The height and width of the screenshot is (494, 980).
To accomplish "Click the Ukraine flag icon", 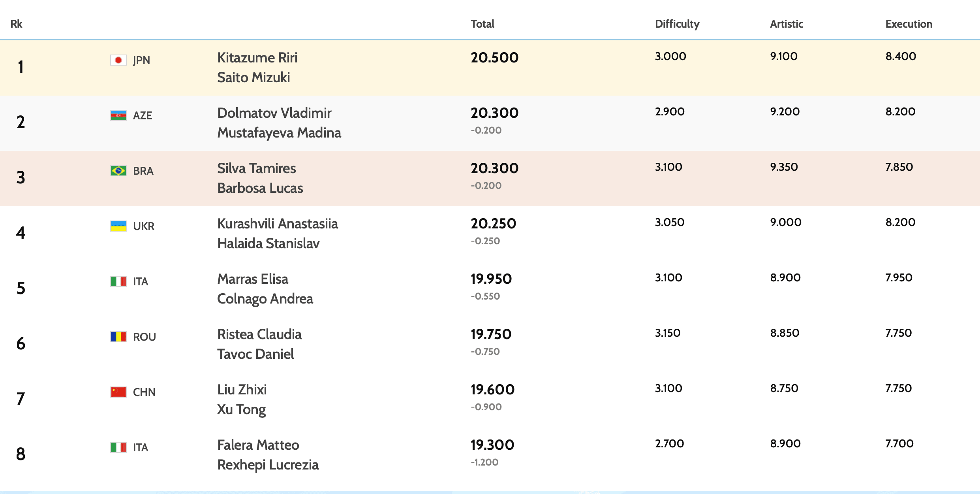I will click(x=118, y=226).
